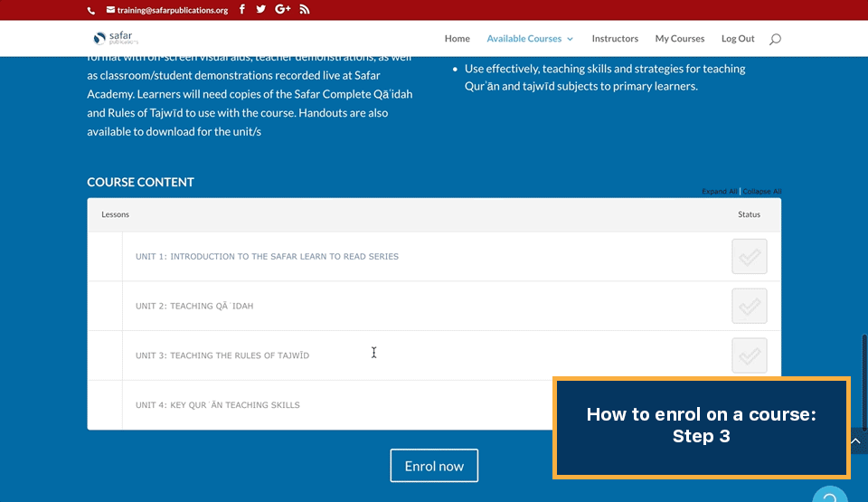This screenshot has width=868, height=502.
Task: Click the Safar Publications logo
Action: [x=116, y=38]
